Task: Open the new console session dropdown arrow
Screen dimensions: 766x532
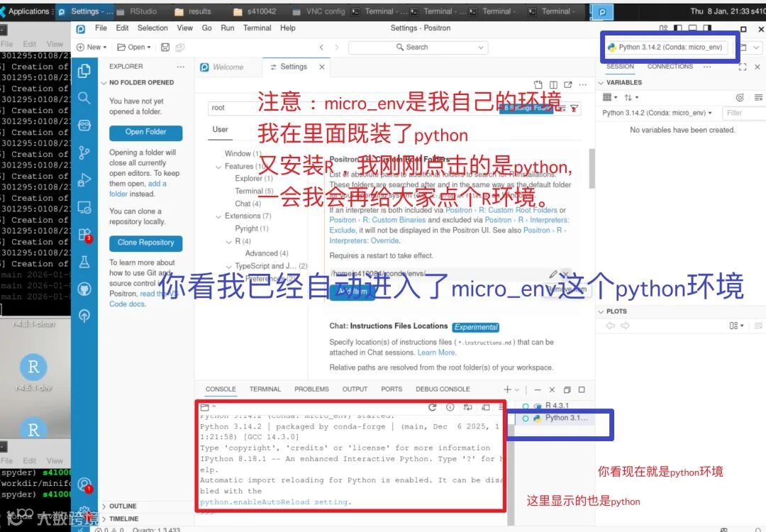Action: (517, 390)
